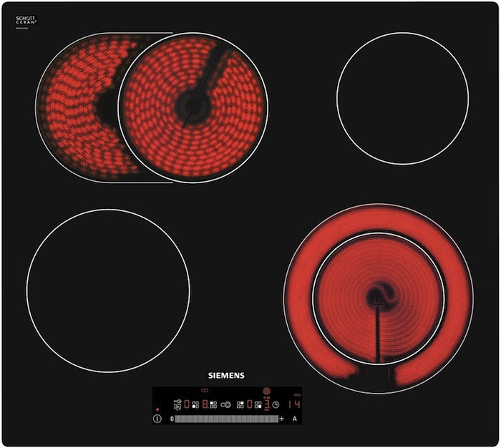Set power on the touch slider bar
This screenshot has height=448, width=501.
pyautogui.click(x=225, y=419)
